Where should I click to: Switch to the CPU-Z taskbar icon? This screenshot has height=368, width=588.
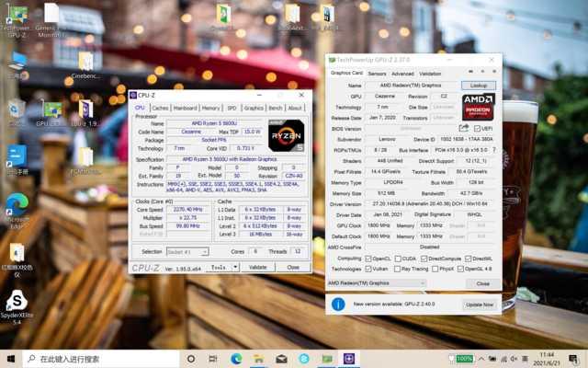349,359
